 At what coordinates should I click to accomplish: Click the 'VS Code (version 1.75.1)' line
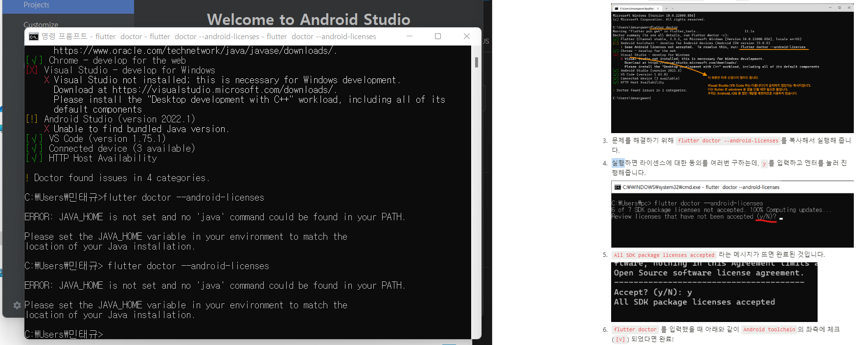(96, 139)
